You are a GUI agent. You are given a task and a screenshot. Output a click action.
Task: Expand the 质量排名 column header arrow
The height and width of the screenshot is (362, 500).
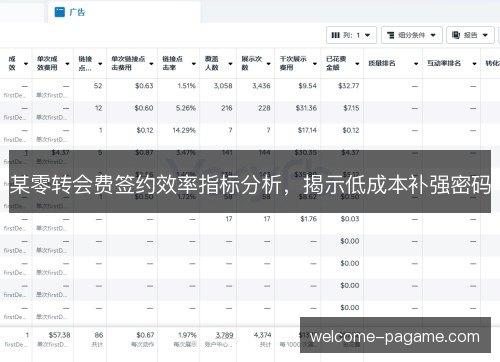pos(416,63)
